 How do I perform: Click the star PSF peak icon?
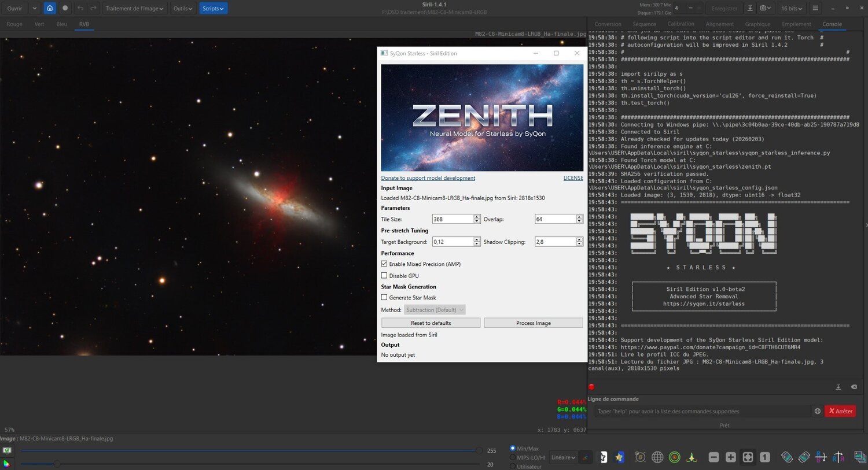tap(692, 457)
